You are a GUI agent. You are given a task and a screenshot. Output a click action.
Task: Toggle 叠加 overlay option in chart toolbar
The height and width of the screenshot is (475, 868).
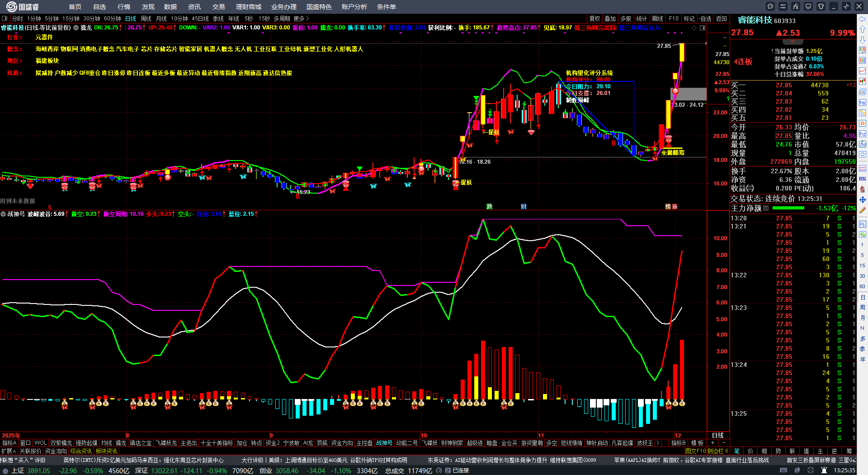[x=610, y=19]
